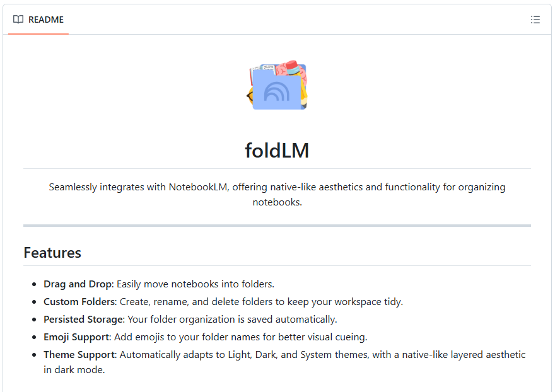This screenshot has height=392, width=555.
Task: Click the bold Persisted Storage label
Action: 83,319
